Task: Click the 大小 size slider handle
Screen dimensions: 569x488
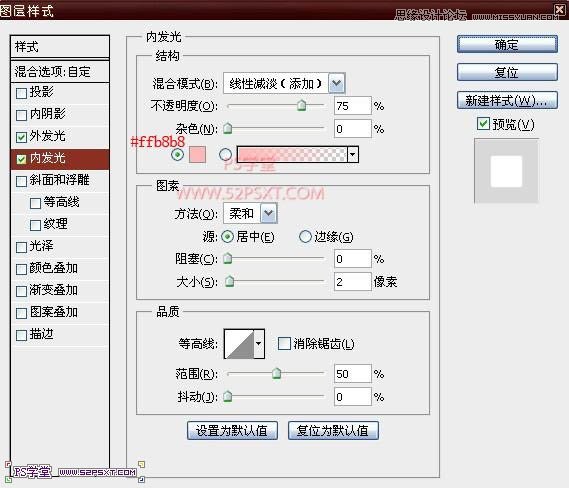Action: (x=229, y=282)
